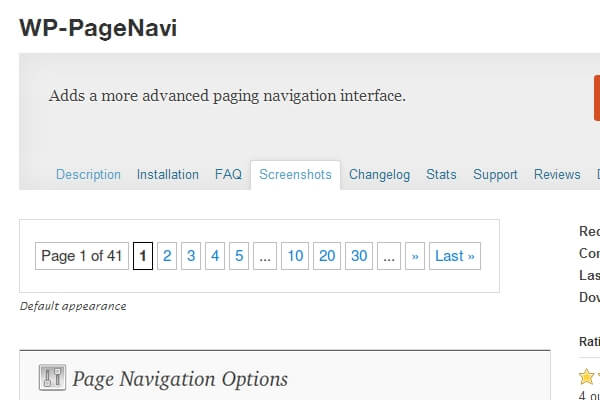600x400 pixels.
Task: Navigate to page 5
Action: (x=239, y=256)
